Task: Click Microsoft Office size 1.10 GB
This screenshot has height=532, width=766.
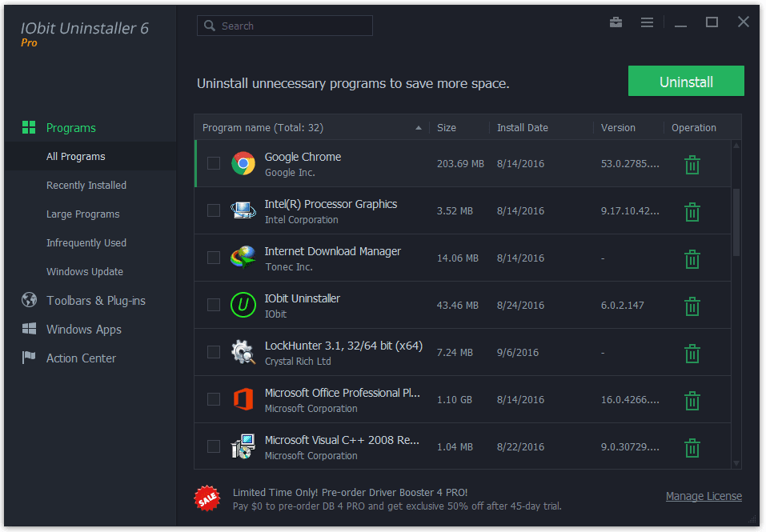Action: coord(455,400)
